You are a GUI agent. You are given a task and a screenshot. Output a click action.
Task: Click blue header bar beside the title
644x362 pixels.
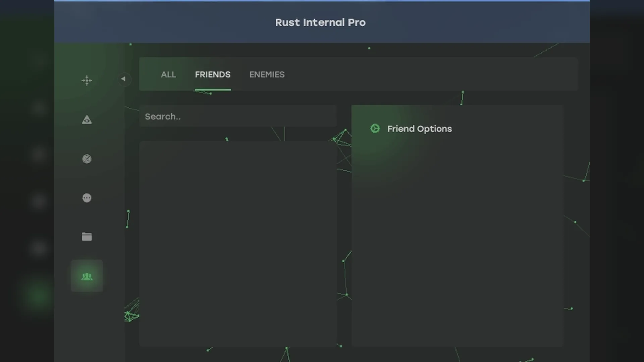point(470,22)
